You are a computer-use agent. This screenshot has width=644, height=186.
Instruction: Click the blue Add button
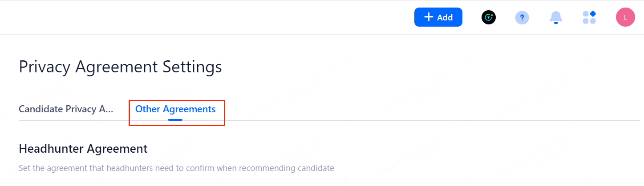[x=438, y=17]
